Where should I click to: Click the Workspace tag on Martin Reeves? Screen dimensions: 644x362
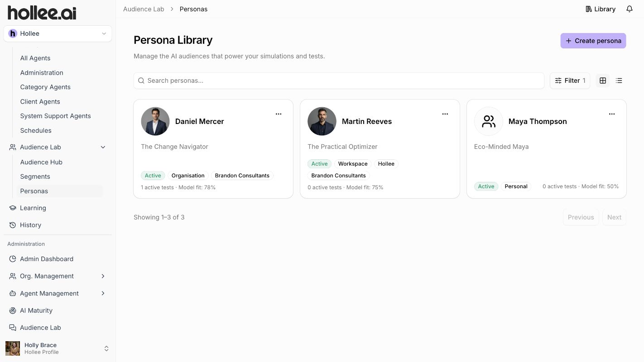tap(353, 164)
